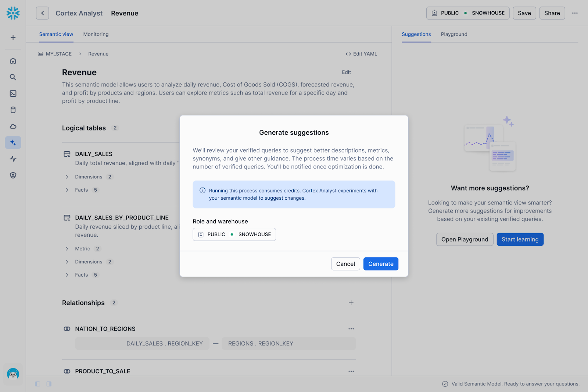This screenshot has height=392, width=588.
Task: Open the database Data icon
Action: [x=13, y=110]
